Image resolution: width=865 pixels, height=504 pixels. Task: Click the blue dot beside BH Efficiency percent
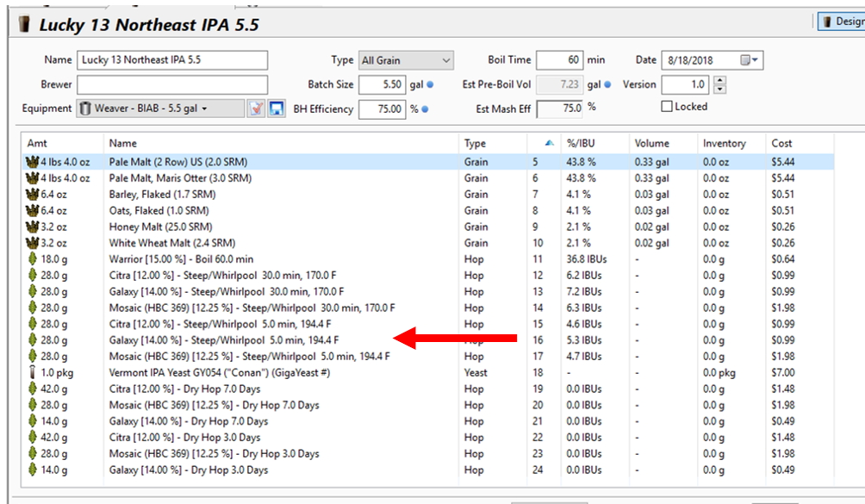click(x=425, y=109)
